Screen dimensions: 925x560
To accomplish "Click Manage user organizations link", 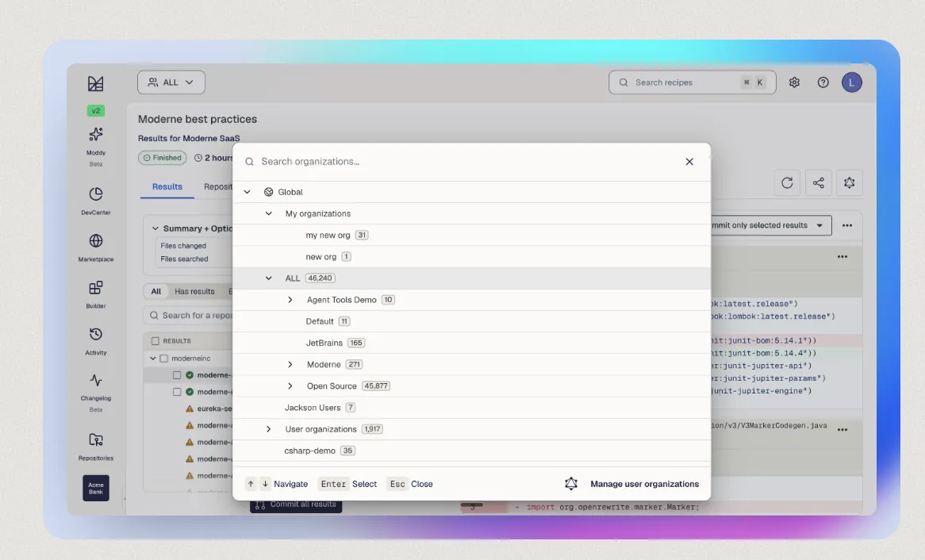I will pos(644,484).
